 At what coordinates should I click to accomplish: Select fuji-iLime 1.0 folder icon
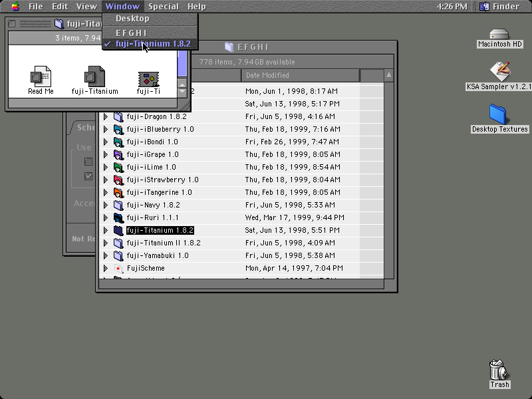pyautogui.click(x=118, y=168)
